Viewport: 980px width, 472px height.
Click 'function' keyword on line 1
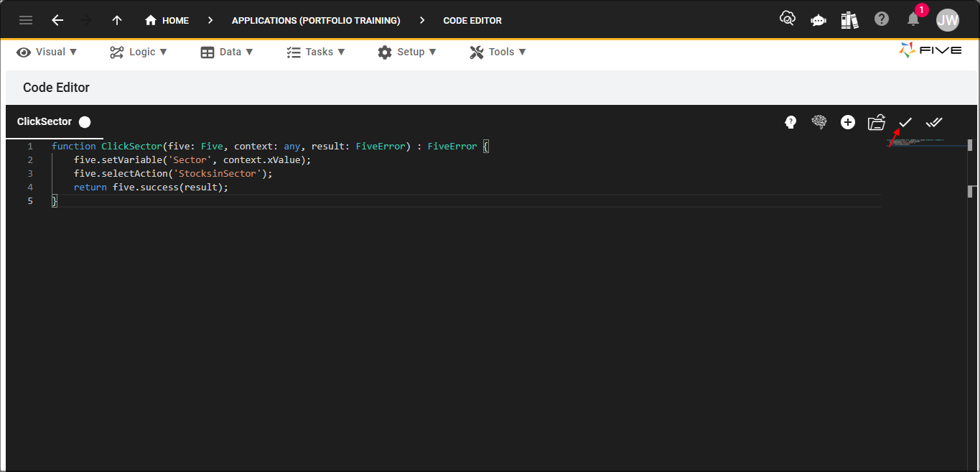tap(73, 146)
